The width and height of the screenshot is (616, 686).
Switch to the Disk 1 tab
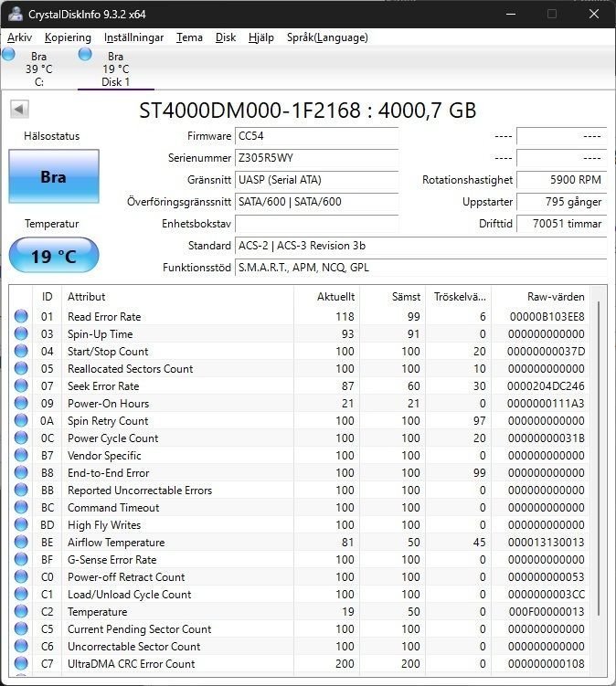pos(115,69)
